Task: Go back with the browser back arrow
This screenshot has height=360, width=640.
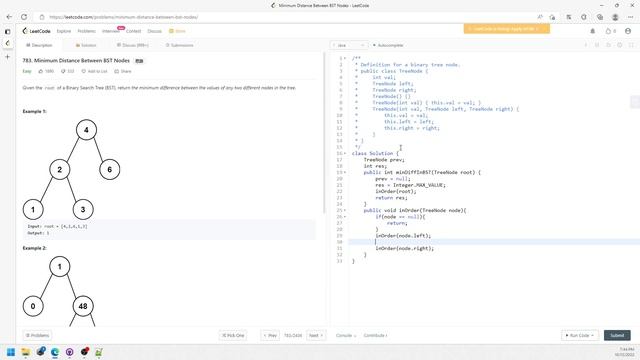Action: [9, 17]
